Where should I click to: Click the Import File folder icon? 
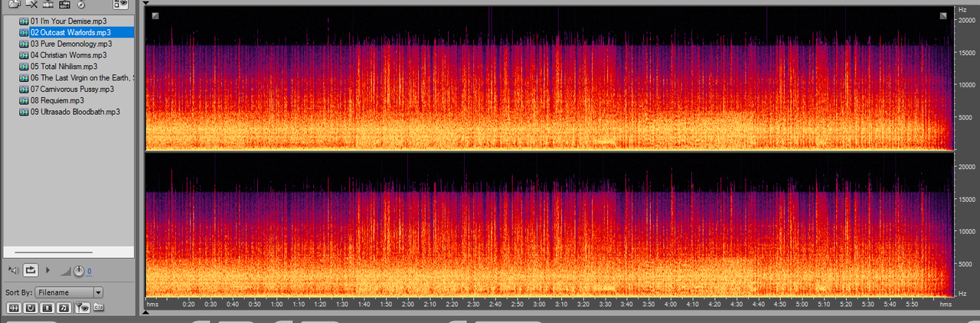(15, 4)
